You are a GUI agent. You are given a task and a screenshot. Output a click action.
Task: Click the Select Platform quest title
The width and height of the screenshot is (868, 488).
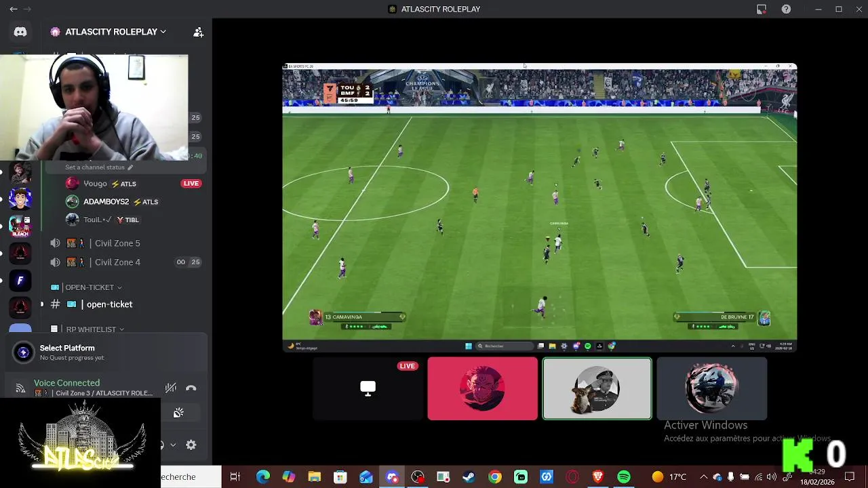(x=67, y=348)
